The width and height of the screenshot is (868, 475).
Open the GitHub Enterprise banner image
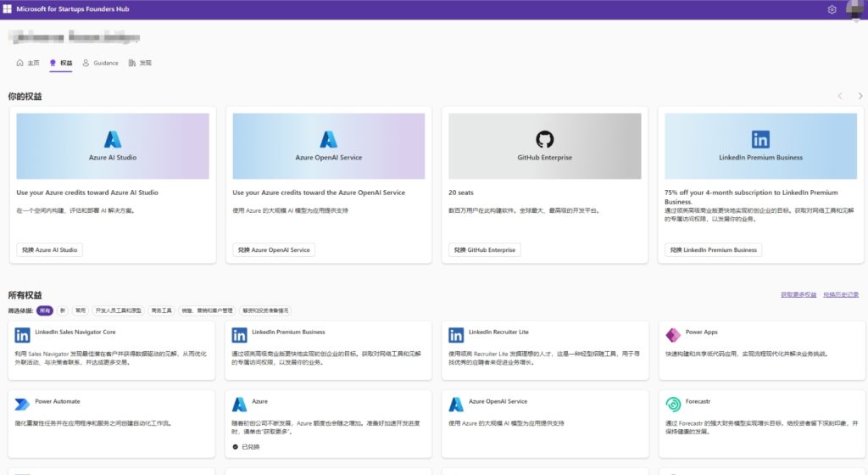point(545,146)
